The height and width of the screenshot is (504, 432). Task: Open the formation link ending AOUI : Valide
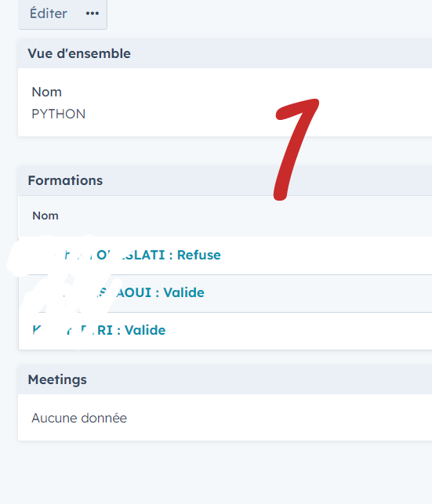118,292
